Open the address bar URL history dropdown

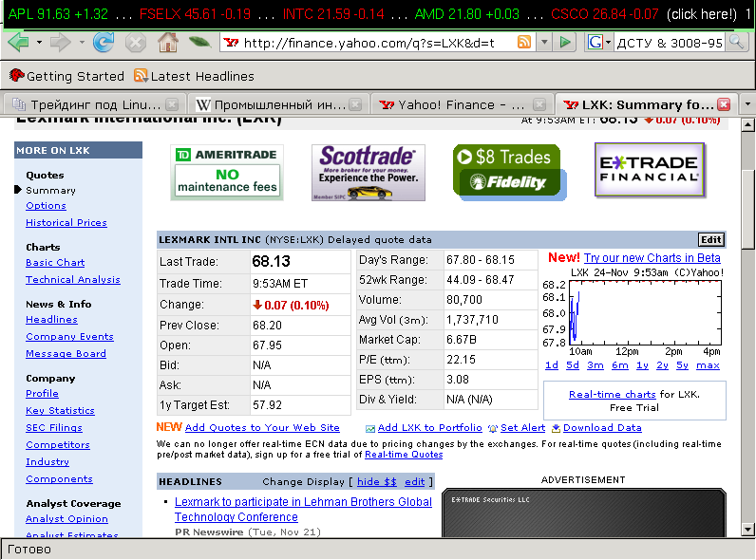544,43
